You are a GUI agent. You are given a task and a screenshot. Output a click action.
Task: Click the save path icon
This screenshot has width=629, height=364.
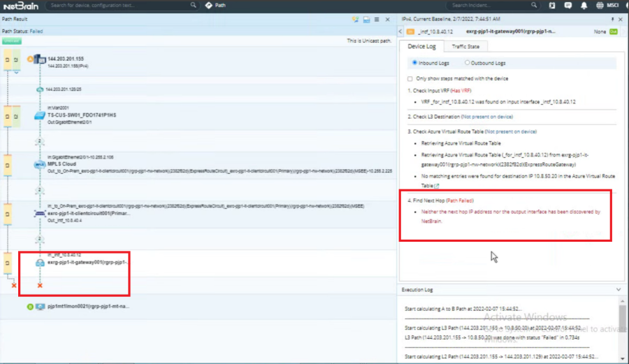click(366, 20)
